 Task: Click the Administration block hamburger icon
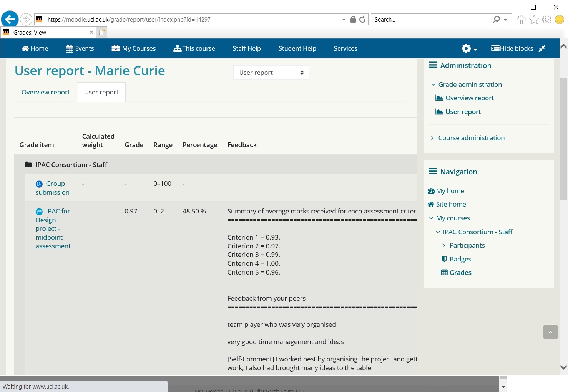click(433, 65)
